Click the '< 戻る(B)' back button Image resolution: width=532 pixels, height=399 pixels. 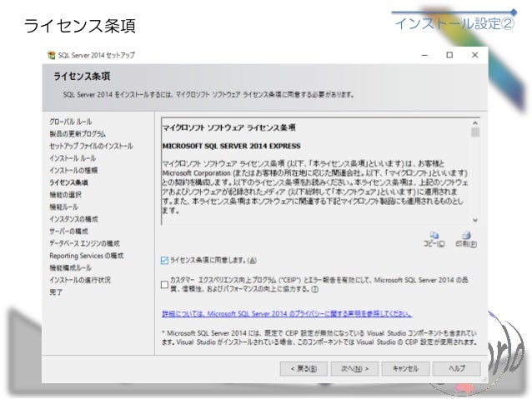[x=304, y=368]
